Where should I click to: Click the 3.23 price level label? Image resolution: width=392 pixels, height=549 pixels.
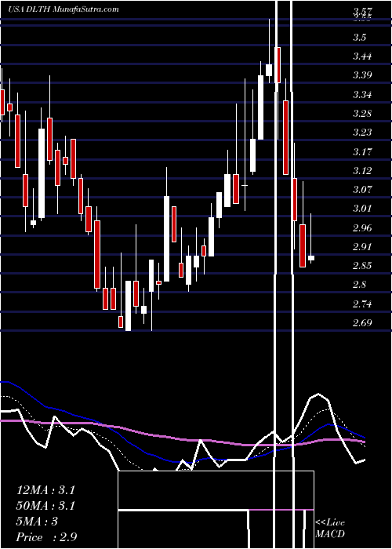click(x=362, y=133)
